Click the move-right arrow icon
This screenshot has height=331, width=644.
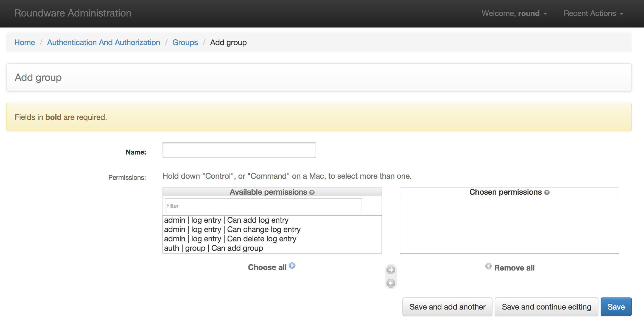(x=391, y=269)
